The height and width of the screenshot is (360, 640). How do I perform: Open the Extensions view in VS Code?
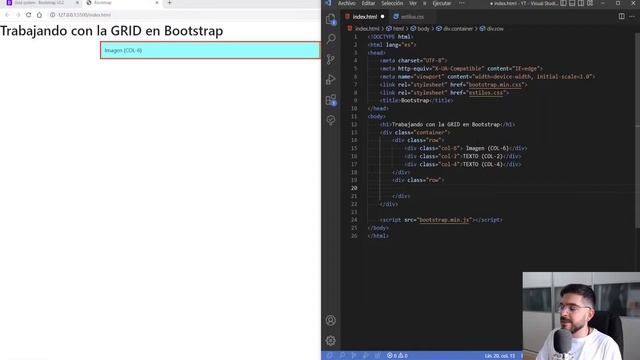pyautogui.click(x=331, y=100)
